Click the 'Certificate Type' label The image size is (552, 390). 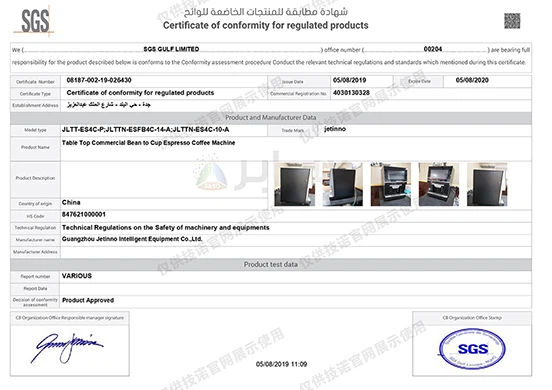(x=35, y=94)
